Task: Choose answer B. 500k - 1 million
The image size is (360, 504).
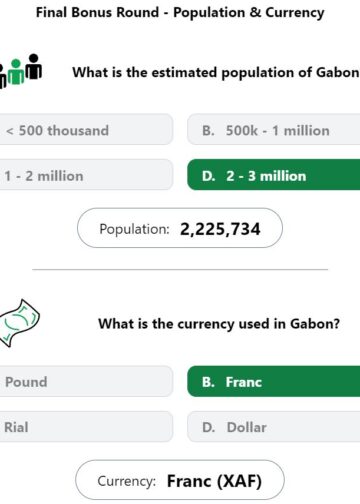Action: tap(274, 129)
